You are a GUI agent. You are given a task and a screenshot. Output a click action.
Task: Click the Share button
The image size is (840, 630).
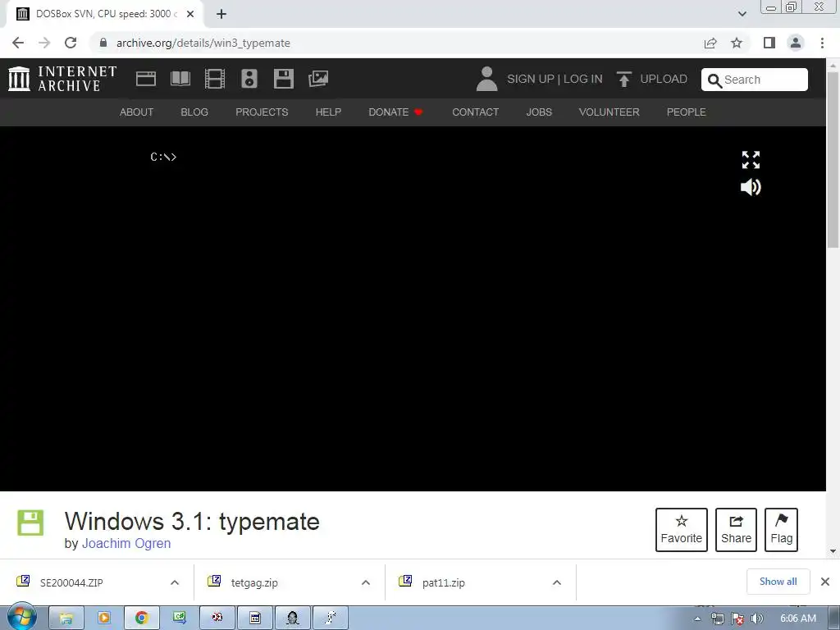pos(736,530)
